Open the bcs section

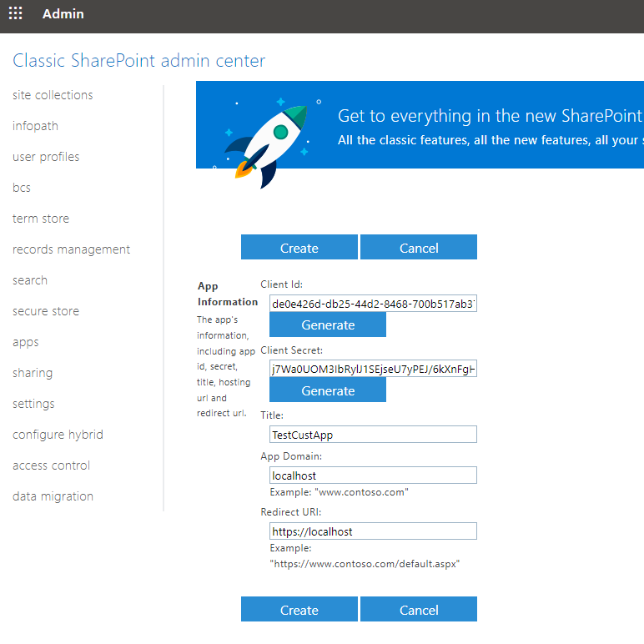[22, 188]
